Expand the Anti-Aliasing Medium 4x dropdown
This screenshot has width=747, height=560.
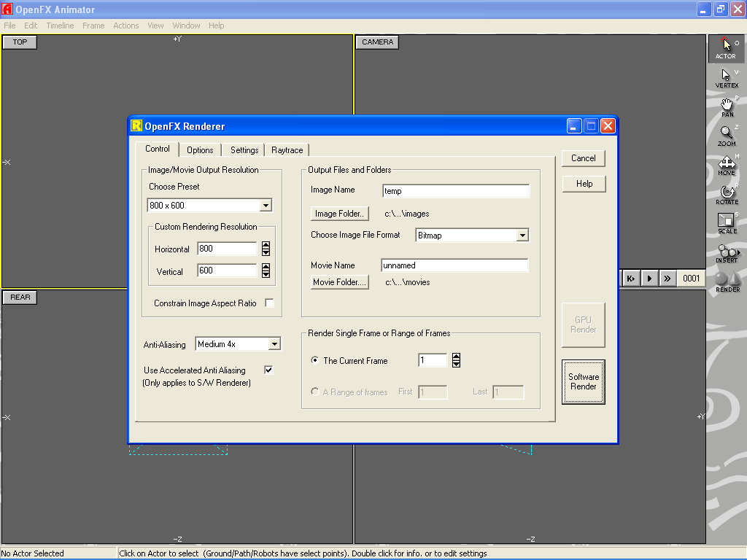(274, 344)
